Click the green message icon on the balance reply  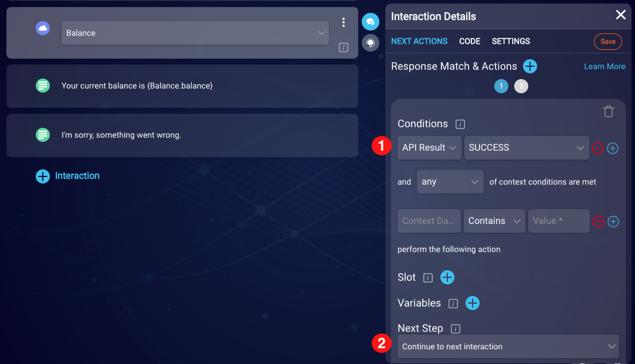pyautogui.click(x=43, y=85)
